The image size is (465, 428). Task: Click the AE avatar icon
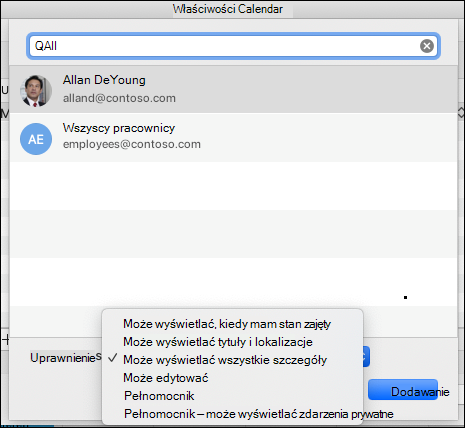tap(36, 139)
